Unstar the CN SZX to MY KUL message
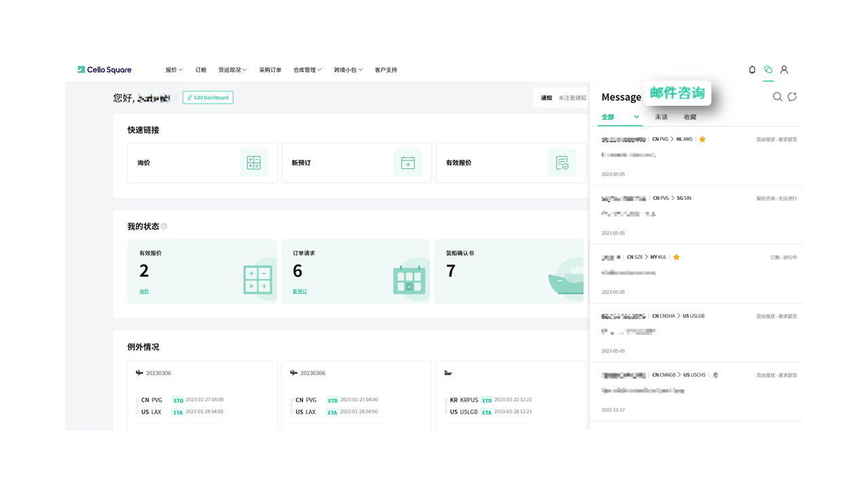 coord(676,258)
